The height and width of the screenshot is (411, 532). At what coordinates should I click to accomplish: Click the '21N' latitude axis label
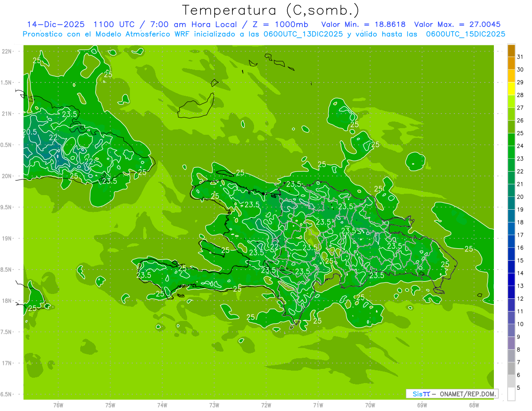(7, 114)
